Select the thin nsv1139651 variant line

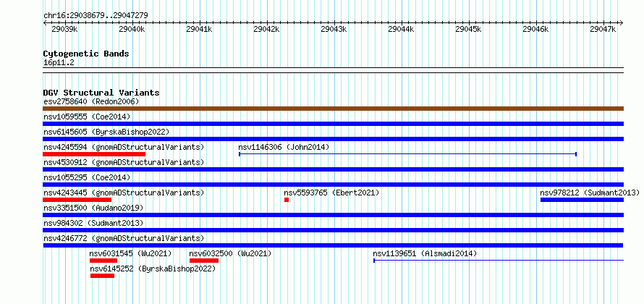point(499,261)
